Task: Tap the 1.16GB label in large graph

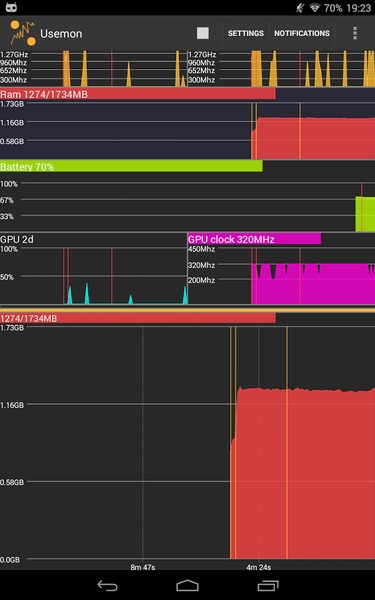Action: coord(12,405)
